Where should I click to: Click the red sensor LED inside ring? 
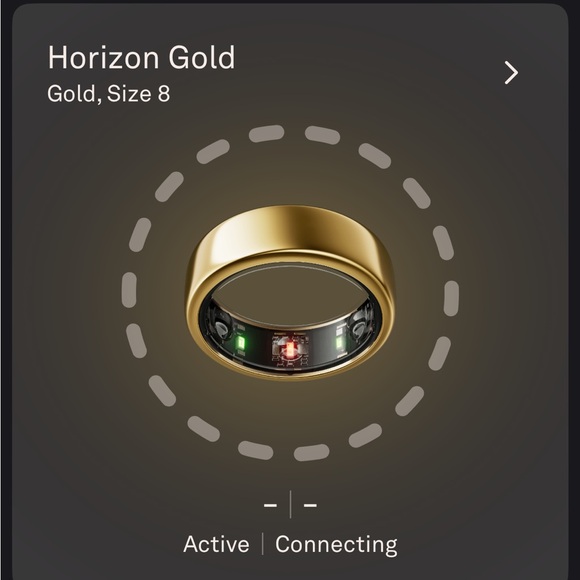point(290,350)
